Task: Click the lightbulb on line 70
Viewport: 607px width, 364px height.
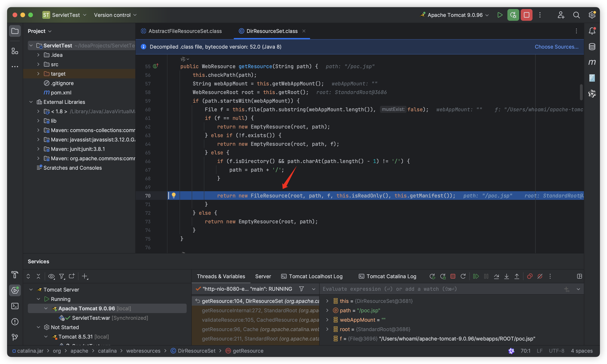Action: click(x=174, y=195)
